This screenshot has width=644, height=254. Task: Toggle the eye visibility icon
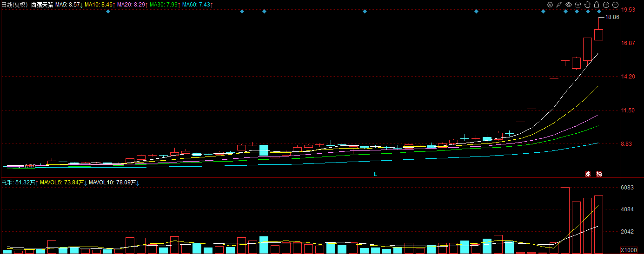569,5
